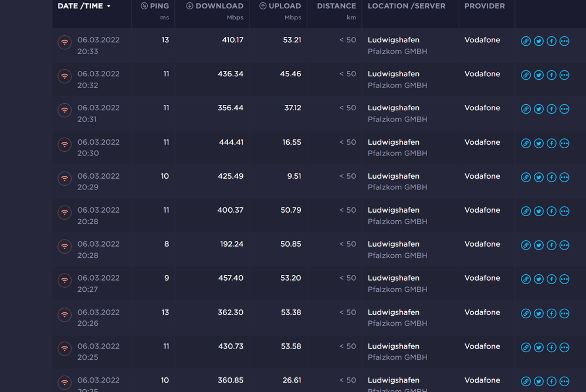
Task: Select the 356.44 download value
Action: tap(231, 108)
